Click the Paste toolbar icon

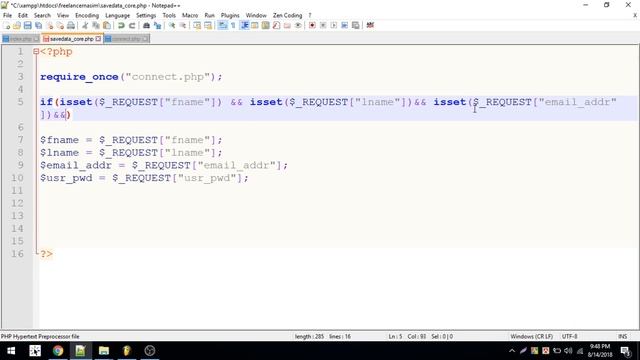107,25
